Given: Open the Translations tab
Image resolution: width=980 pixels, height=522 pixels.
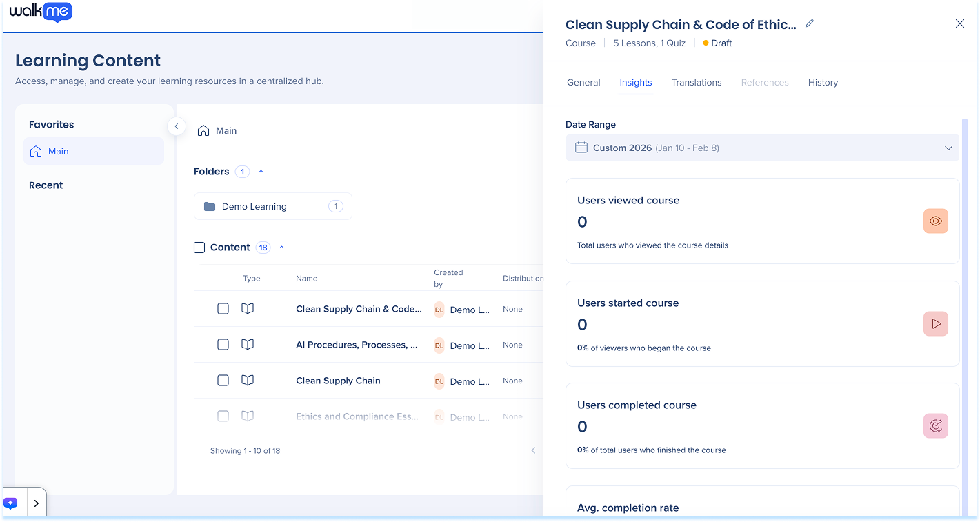Looking at the screenshot, I should point(696,83).
